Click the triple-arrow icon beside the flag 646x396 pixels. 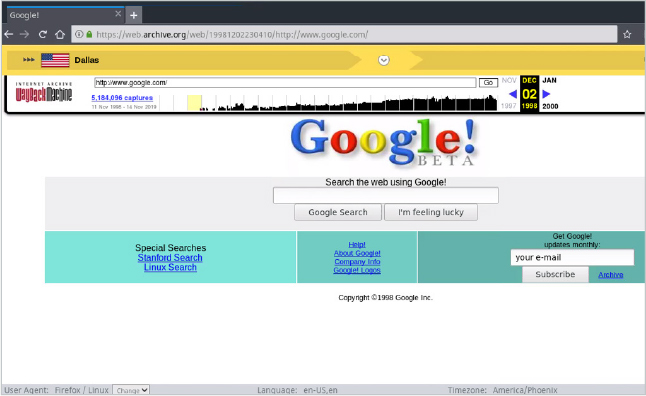pyautogui.click(x=28, y=60)
